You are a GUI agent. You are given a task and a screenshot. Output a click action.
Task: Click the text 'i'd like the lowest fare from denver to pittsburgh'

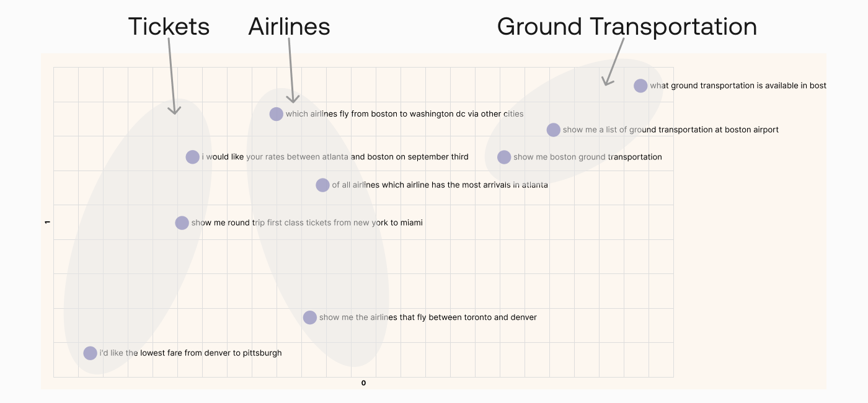(x=190, y=353)
